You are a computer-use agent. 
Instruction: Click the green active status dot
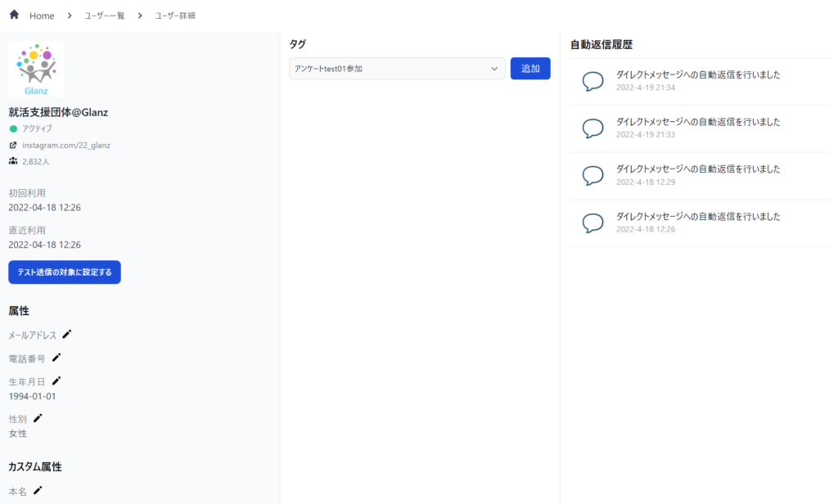click(x=13, y=128)
